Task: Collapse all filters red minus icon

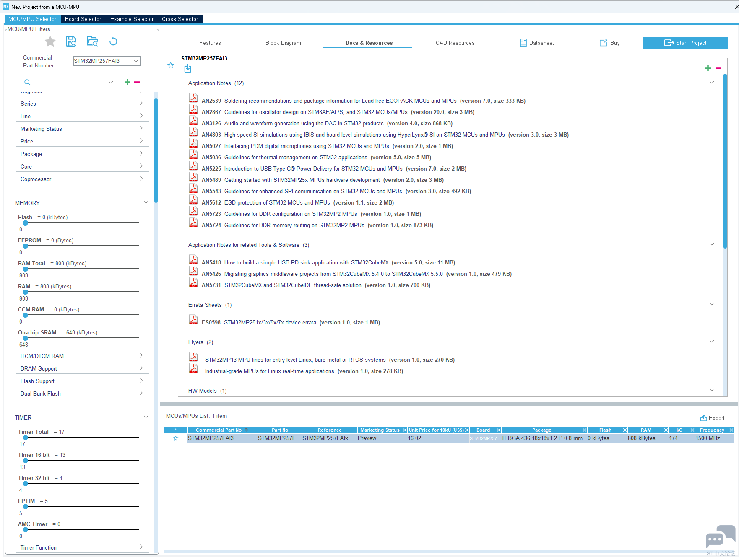Action: tap(137, 82)
